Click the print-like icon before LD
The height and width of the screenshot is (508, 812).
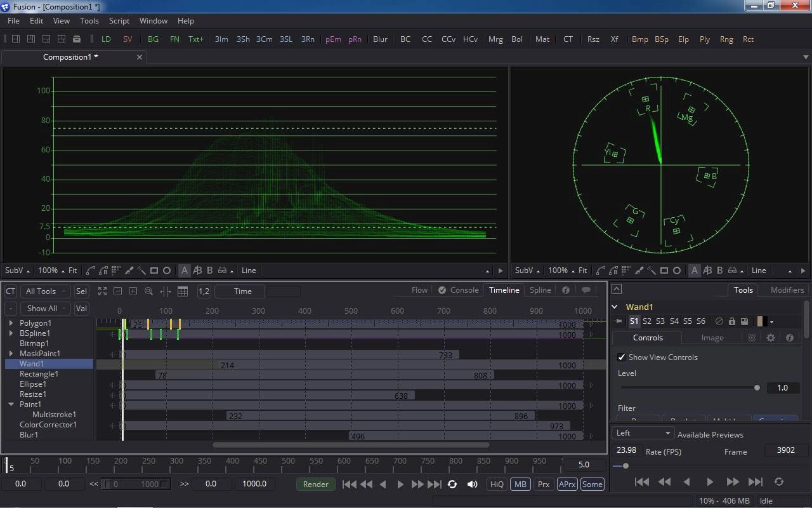tap(77, 39)
